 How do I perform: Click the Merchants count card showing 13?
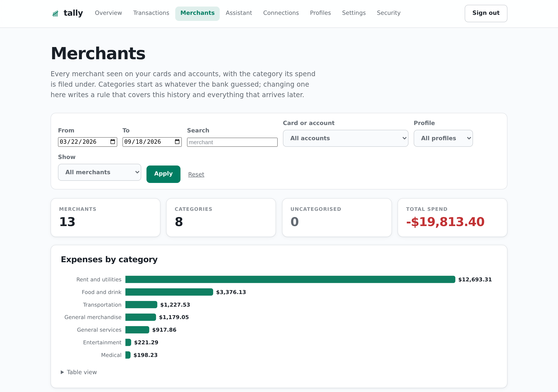(105, 218)
